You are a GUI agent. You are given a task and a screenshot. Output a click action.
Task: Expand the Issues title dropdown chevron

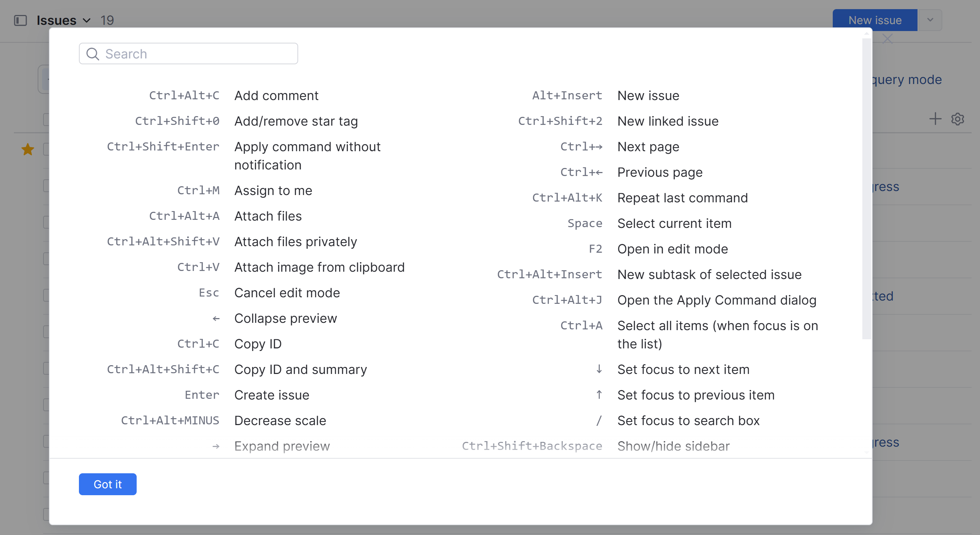pyautogui.click(x=87, y=20)
